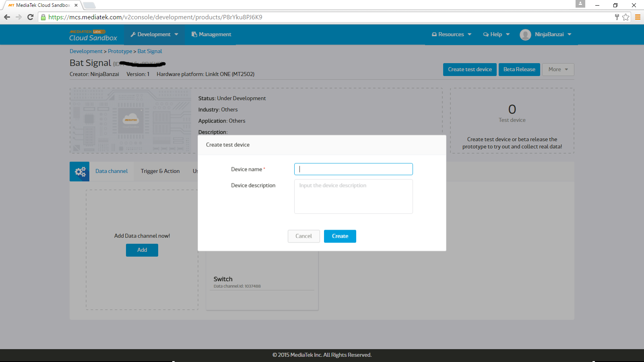
Task: Click 'Creator: NinjaBanzai' text
Action: (94, 74)
